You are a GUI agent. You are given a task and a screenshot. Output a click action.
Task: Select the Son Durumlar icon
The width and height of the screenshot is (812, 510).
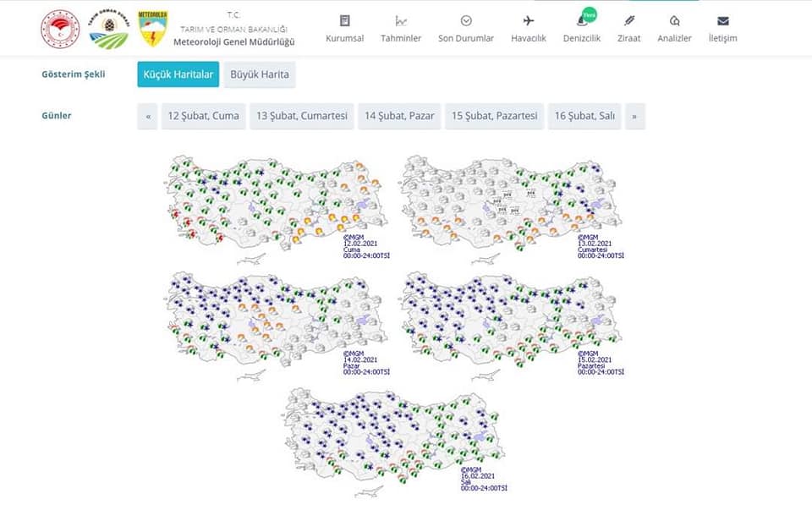point(466,20)
